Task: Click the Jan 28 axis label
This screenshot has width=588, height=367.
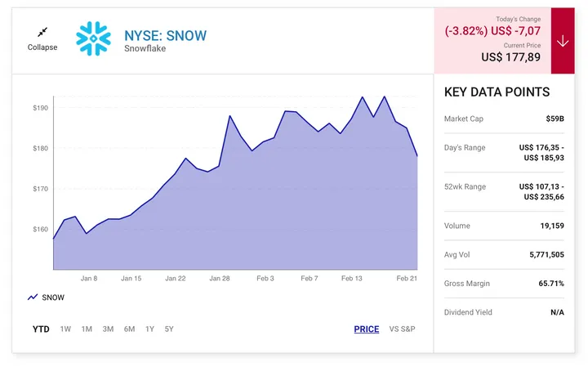Action: click(x=220, y=279)
